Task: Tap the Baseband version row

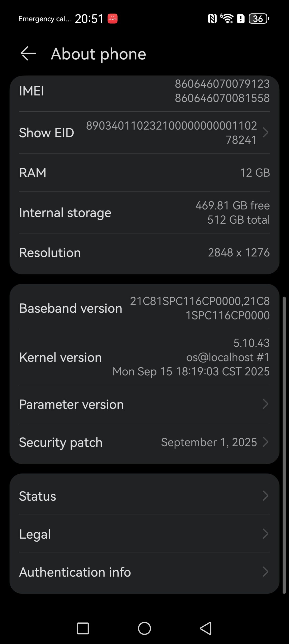Action: pos(144,308)
